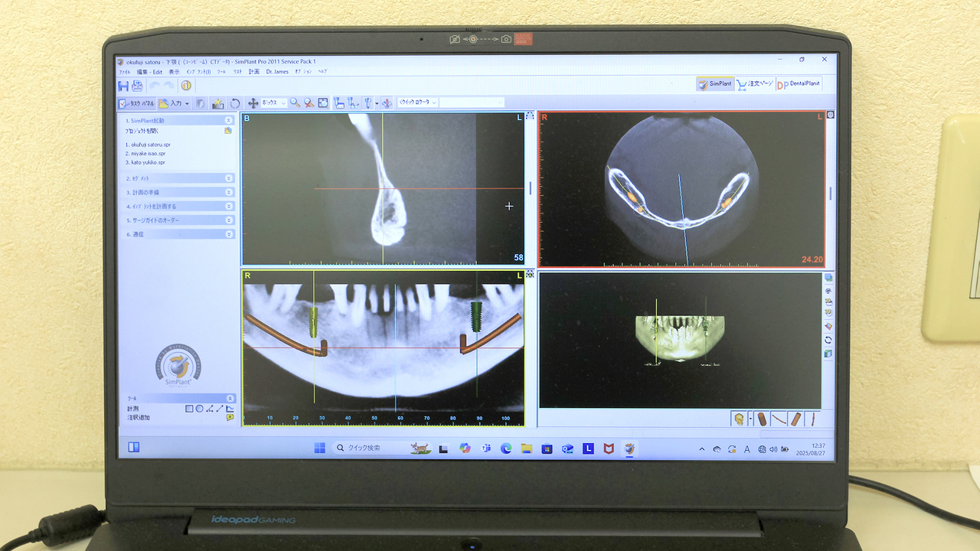
Task: Click the brown cylinder implant icon
Action: click(762, 419)
